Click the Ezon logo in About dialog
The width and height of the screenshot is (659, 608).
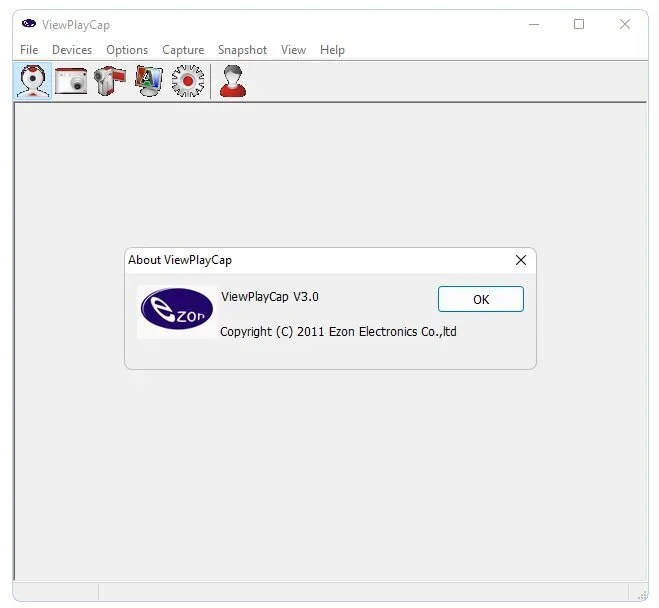[177, 311]
